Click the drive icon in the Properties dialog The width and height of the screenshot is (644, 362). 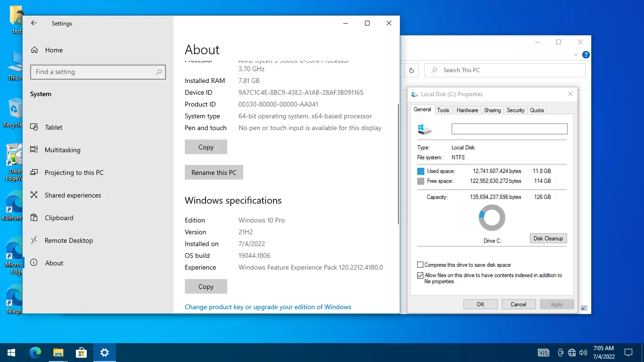pos(423,129)
